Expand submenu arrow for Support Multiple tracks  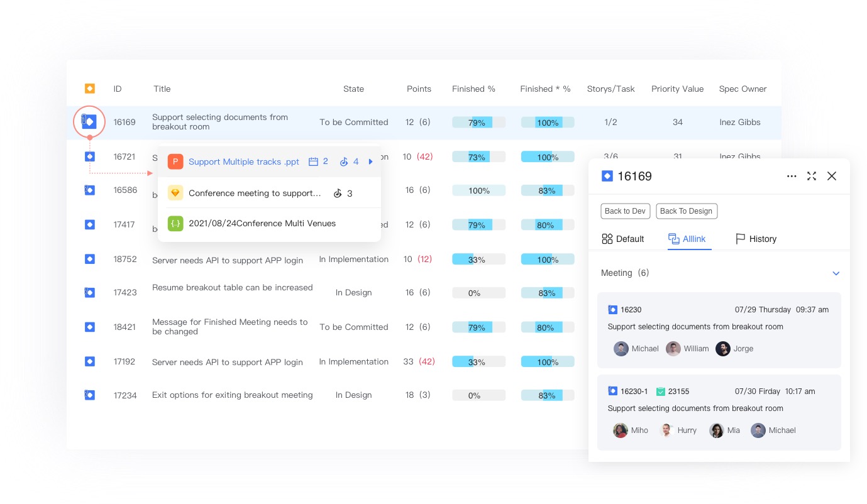[370, 162]
